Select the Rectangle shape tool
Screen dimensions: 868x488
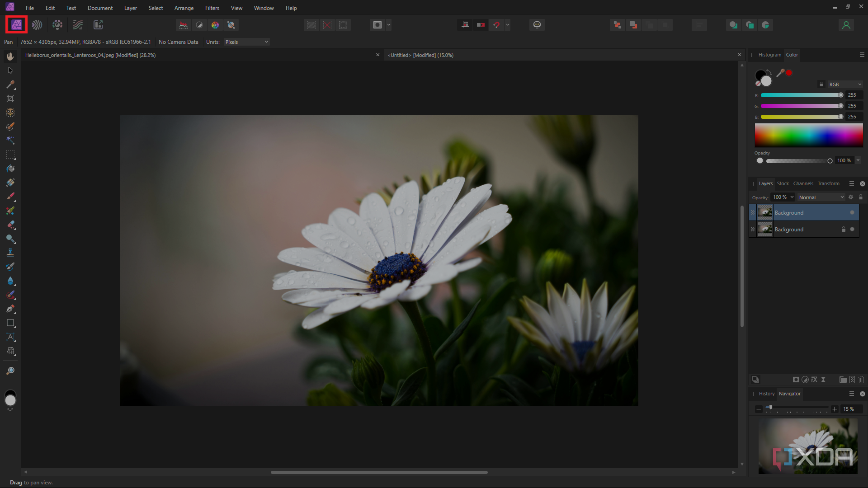[x=10, y=323]
